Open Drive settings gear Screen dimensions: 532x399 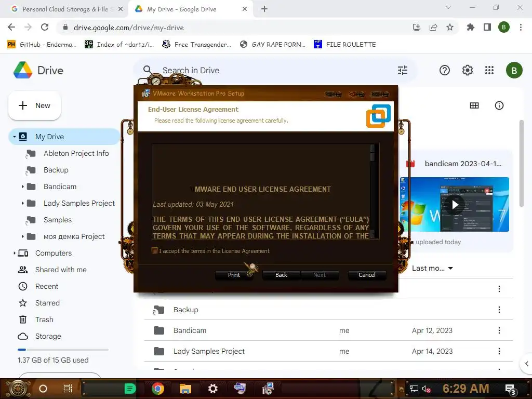467,70
